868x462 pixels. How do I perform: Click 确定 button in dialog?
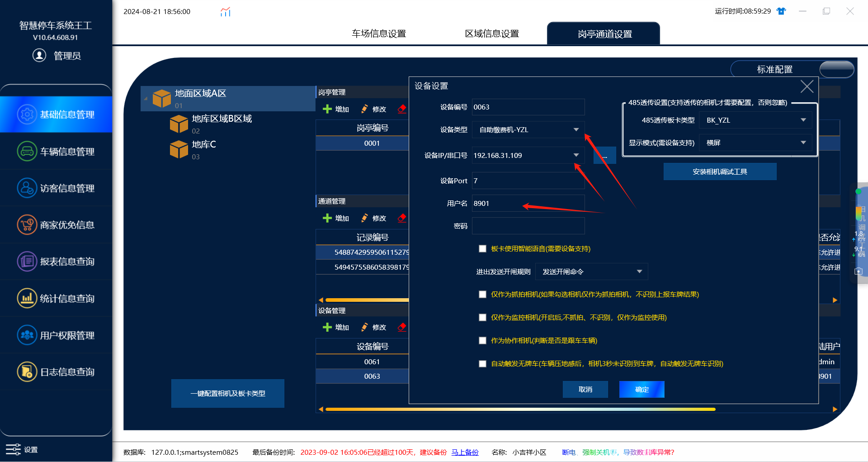pyautogui.click(x=642, y=389)
